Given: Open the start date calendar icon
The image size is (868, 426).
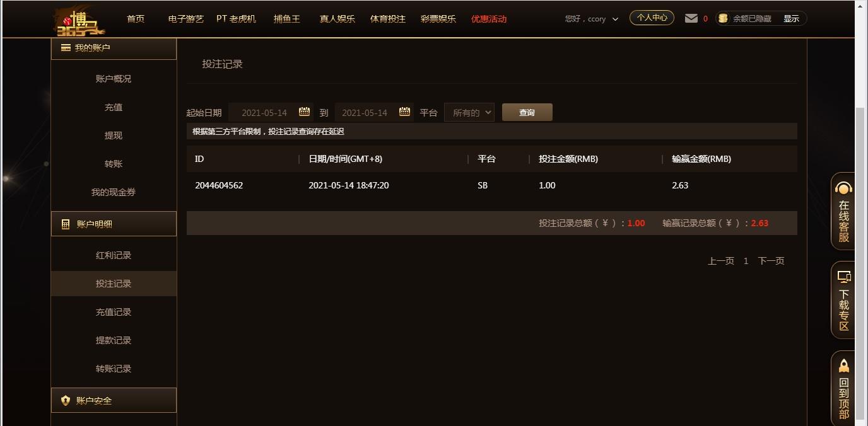Looking at the screenshot, I should pyautogui.click(x=304, y=112).
